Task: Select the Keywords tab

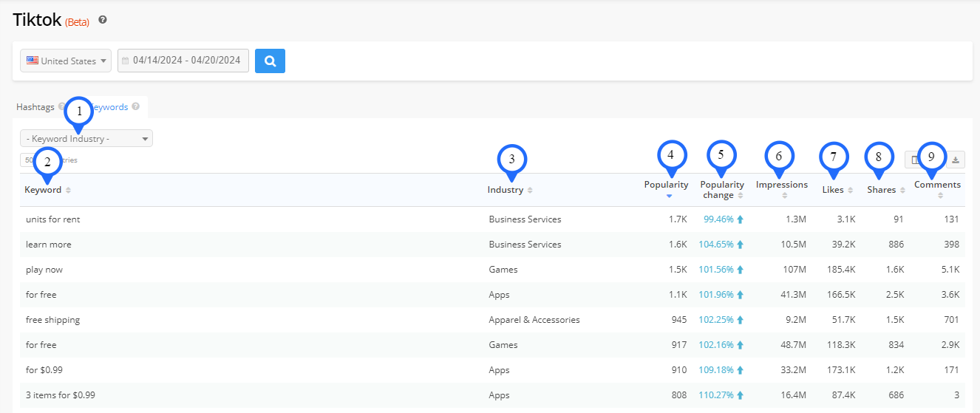Action: pyautogui.click(x=111, y=107)
